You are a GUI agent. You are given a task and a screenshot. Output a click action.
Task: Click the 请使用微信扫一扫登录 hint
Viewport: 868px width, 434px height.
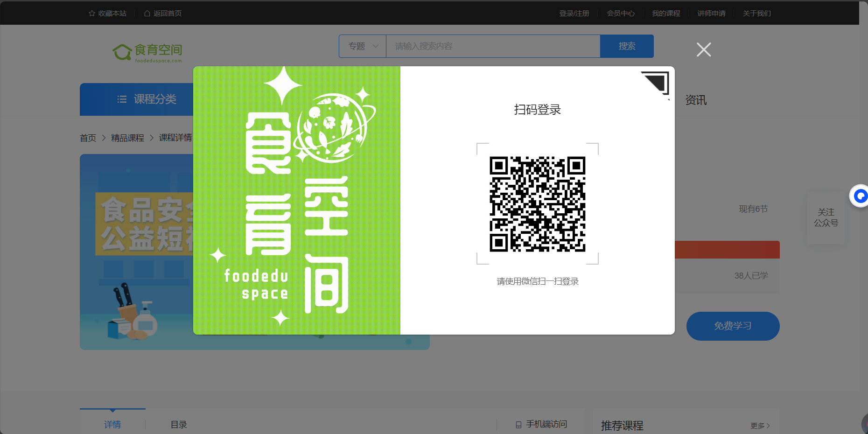coord(538,281)
